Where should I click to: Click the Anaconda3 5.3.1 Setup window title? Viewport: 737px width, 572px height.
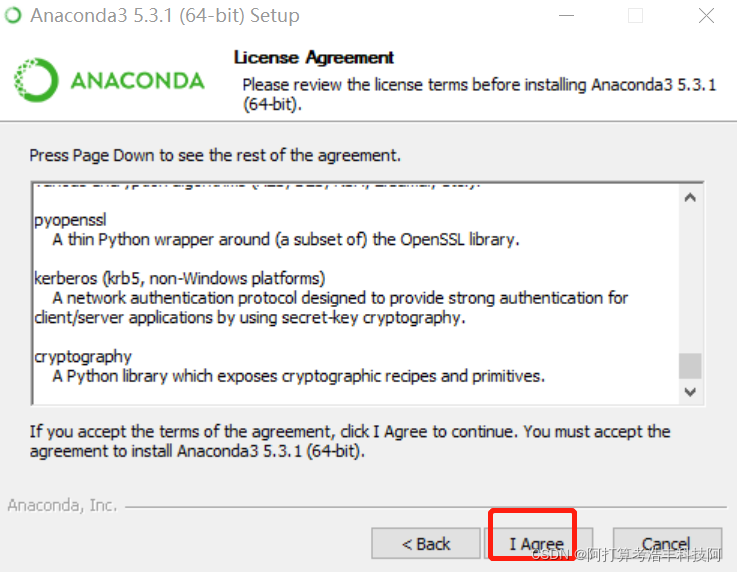(x=165, y=16)
